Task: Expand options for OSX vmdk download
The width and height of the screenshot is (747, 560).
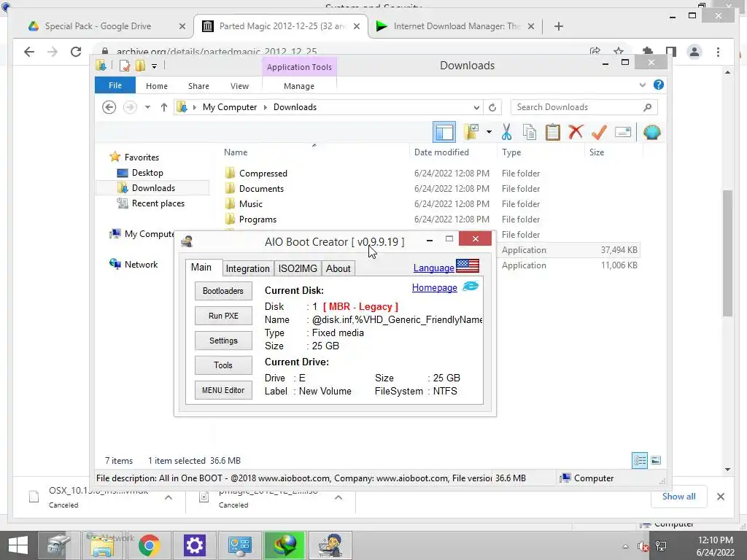Action: coord(169,497)
